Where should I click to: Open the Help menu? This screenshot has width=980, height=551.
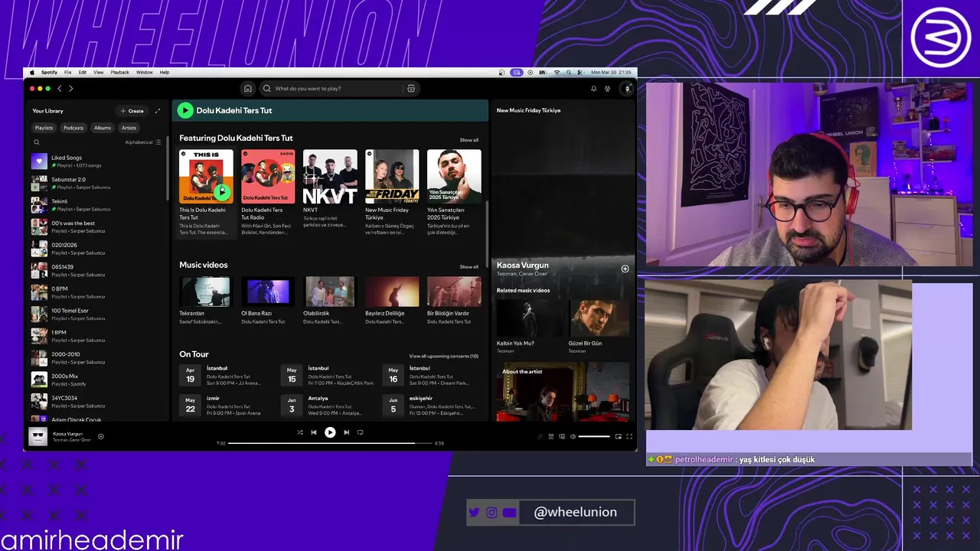coord(165,72)
